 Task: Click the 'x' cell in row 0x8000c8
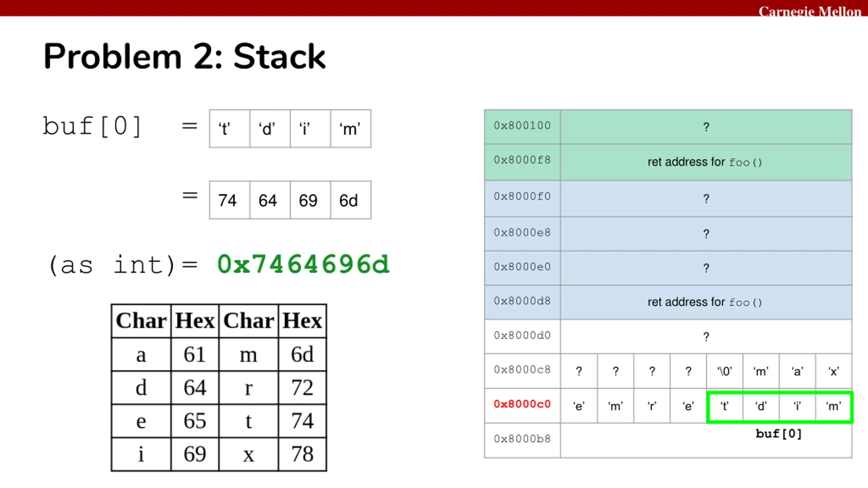pos(834,371)
